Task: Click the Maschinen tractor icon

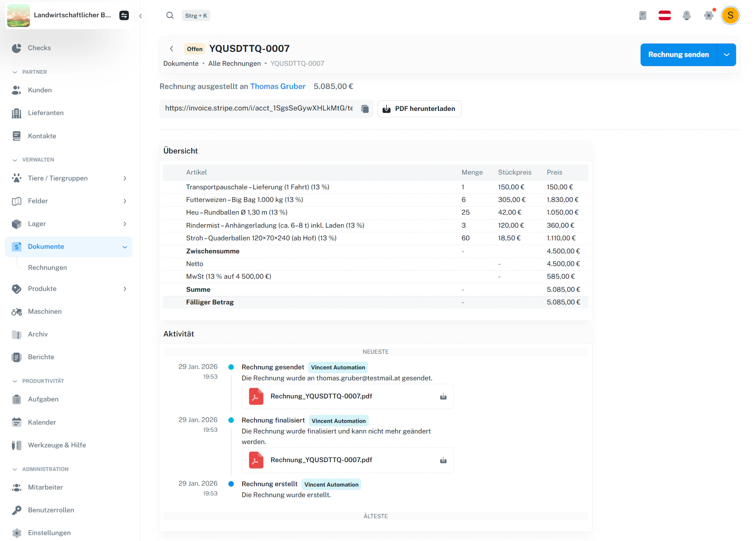Action: [16, 312]
